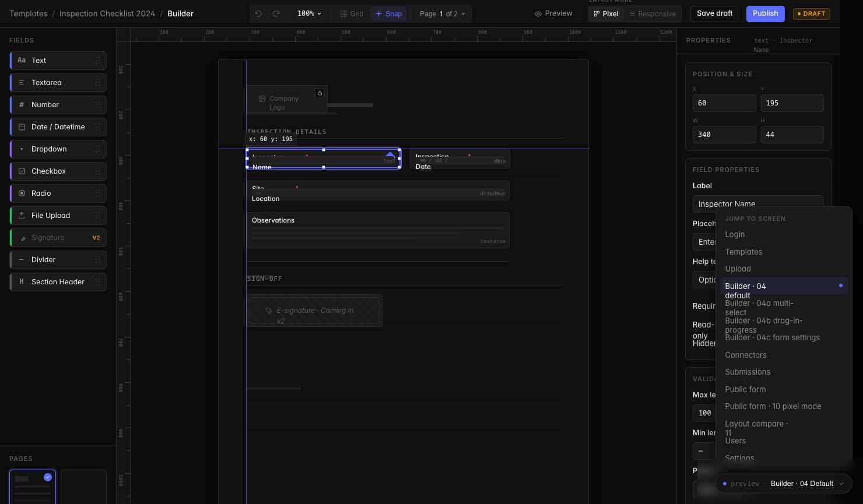The height and width of the screenshot is (504, 863).
Task: Select the Radio field icon
Action: [x=22, y=193]
